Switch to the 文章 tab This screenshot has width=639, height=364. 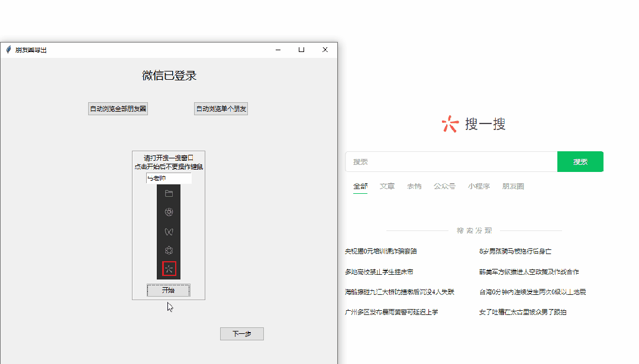click(387, 187)
